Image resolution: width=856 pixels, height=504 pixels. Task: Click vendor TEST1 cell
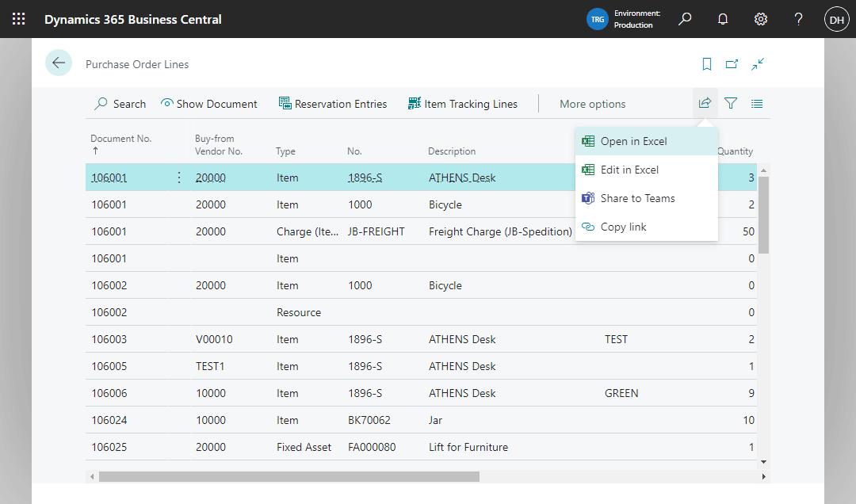210,366
